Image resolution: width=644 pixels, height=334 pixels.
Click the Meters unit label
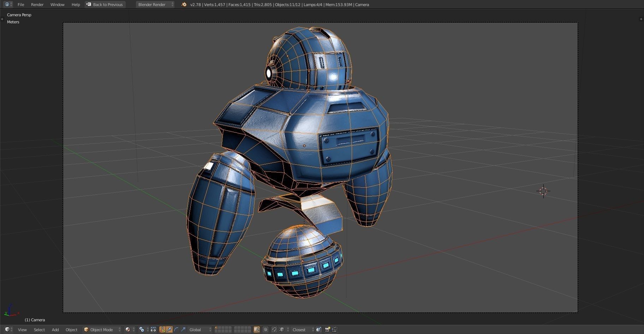(13, 22)
